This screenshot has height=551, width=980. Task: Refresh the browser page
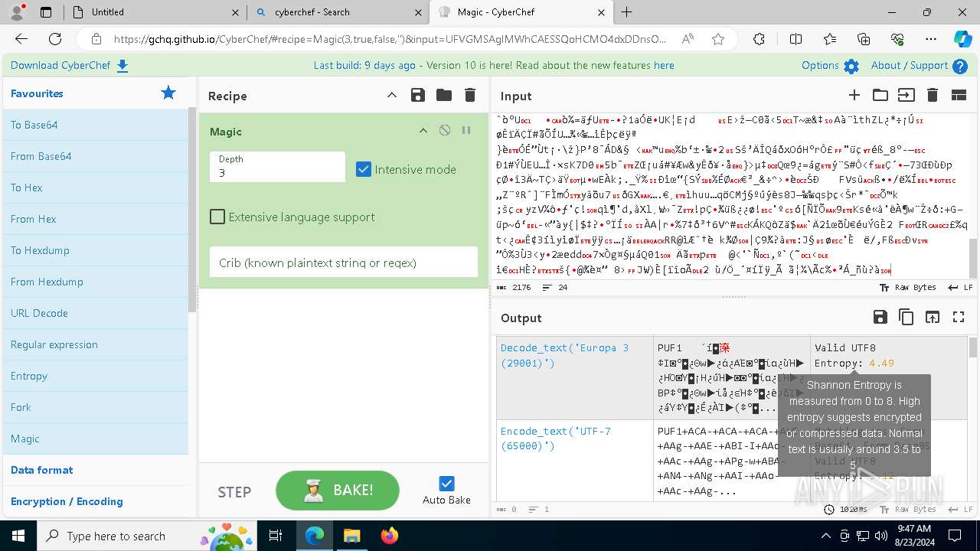55,39
